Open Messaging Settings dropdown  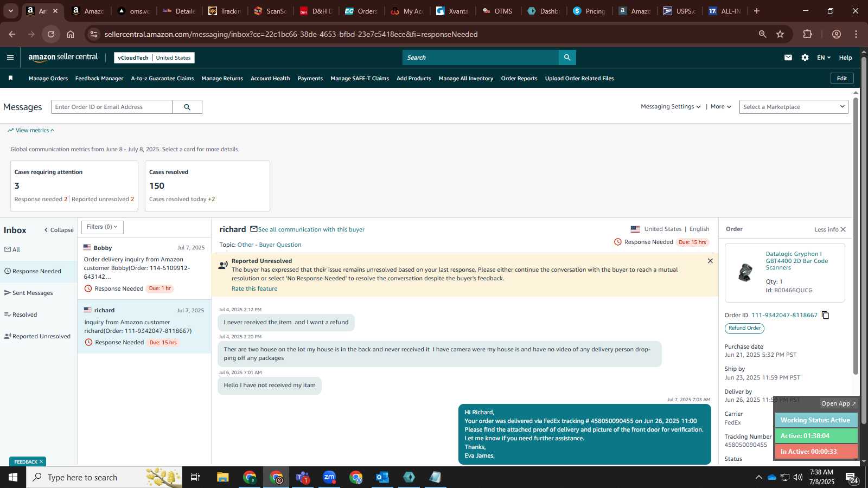coord(671,107)
